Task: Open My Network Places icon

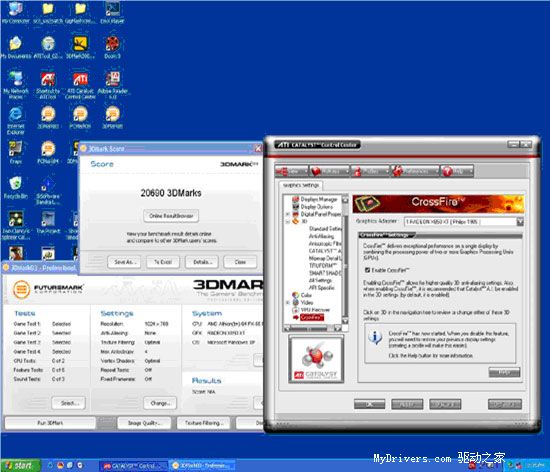Action: point(16,85)
